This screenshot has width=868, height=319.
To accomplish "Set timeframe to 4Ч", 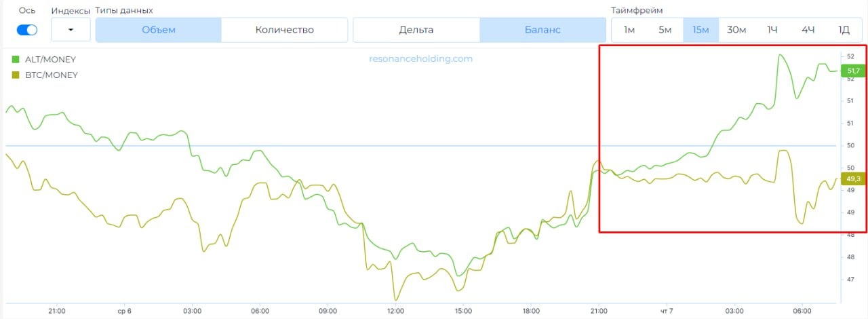I will click(x=808, y=30).
